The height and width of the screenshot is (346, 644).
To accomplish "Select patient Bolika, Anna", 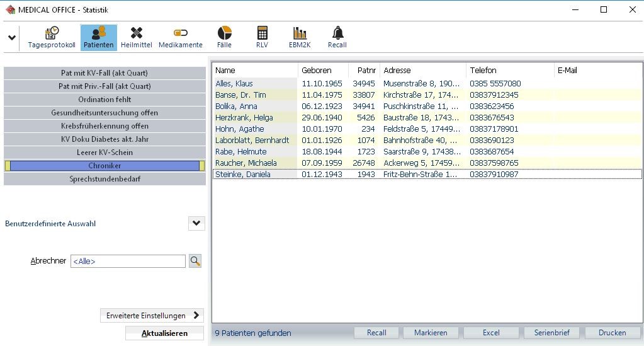I will coord(236,106).
